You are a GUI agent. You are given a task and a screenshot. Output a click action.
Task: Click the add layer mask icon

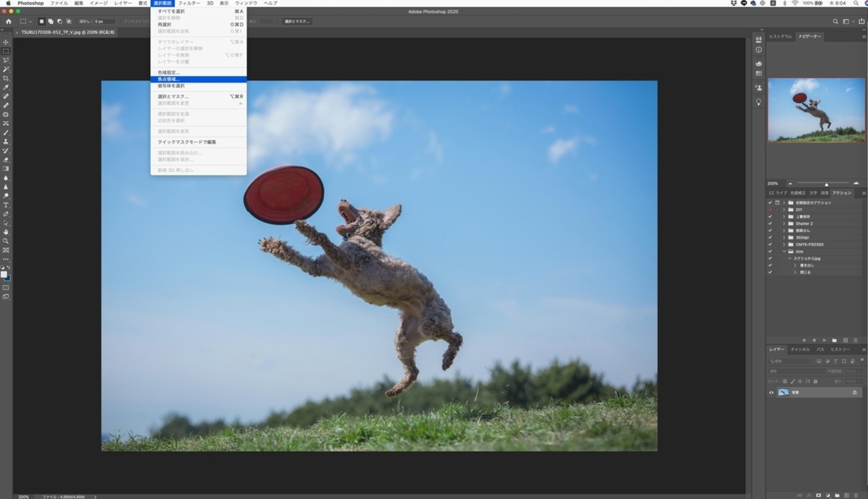point(819,495)
